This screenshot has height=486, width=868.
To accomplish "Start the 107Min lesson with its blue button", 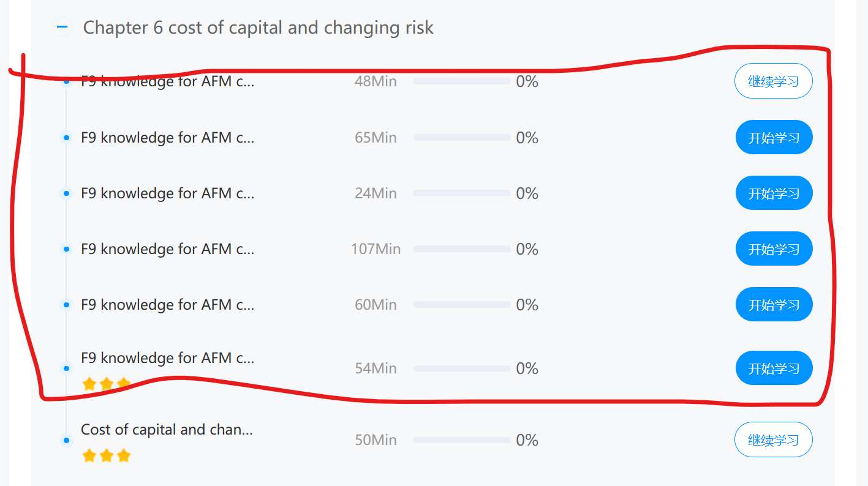I will [774, 249].
